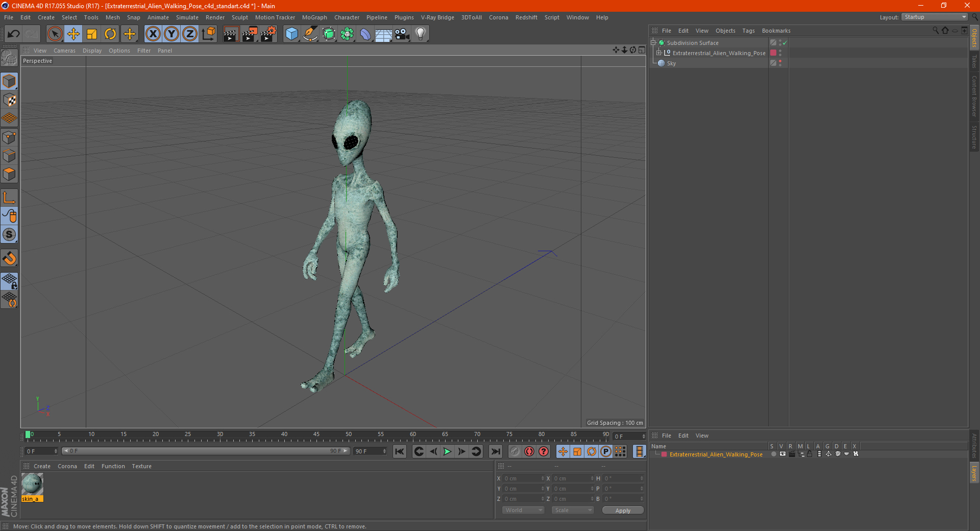Open the Character menu
The image size is (980, 531).
pos(347,17)
